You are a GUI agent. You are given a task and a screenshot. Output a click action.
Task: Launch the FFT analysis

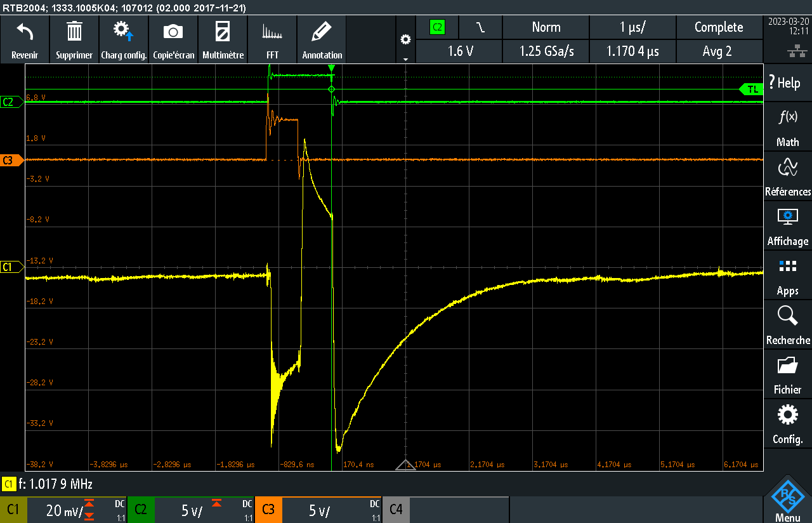pos(272,39)
